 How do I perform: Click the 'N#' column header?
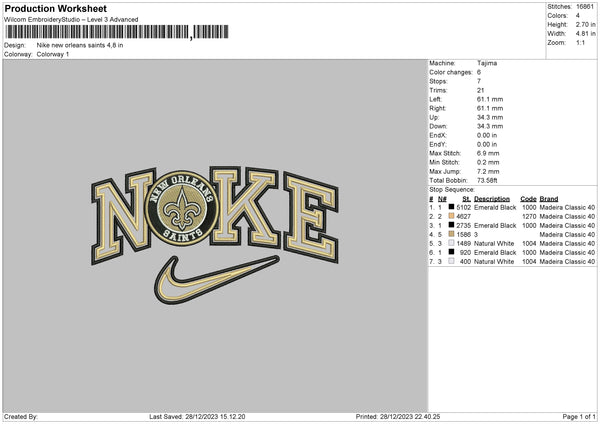click(x=442, y=199)
